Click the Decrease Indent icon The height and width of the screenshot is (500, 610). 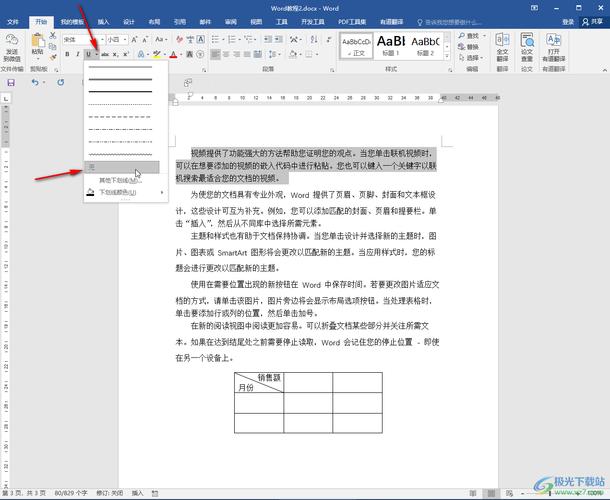click(x=268, y=40)
